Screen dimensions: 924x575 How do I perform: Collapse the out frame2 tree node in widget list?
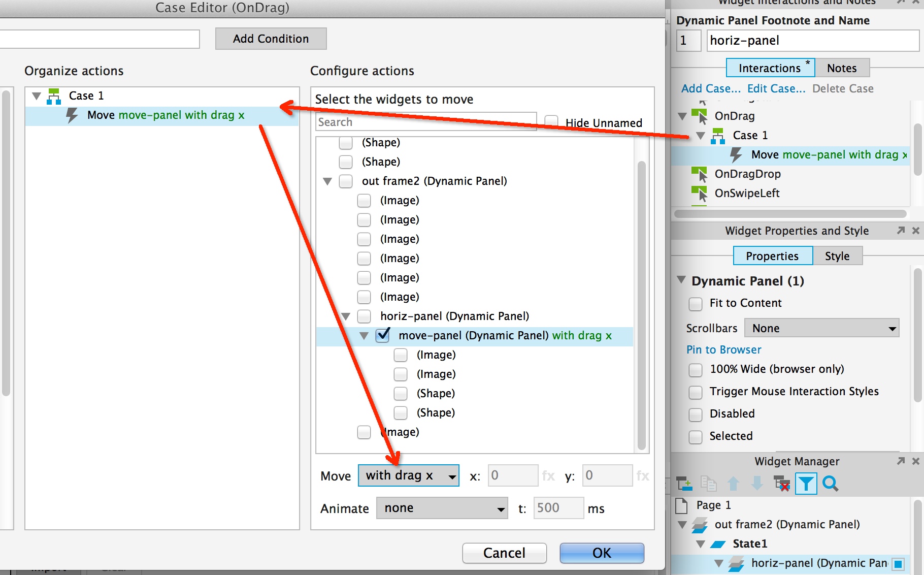click(327, 181)
